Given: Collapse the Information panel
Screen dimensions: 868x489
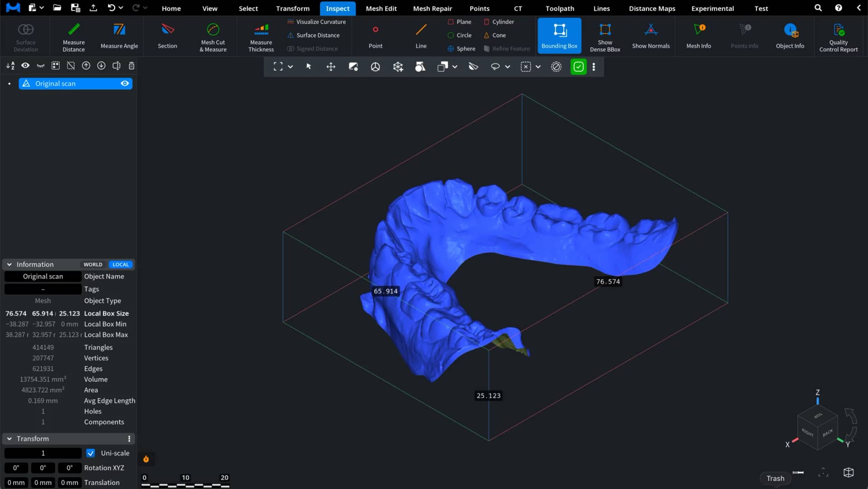Looking at the screenshot, I should pos(9,264).
